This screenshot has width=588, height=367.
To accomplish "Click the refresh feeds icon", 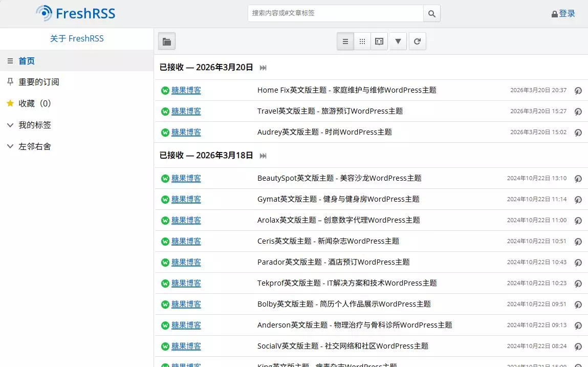I will (417, 41).
